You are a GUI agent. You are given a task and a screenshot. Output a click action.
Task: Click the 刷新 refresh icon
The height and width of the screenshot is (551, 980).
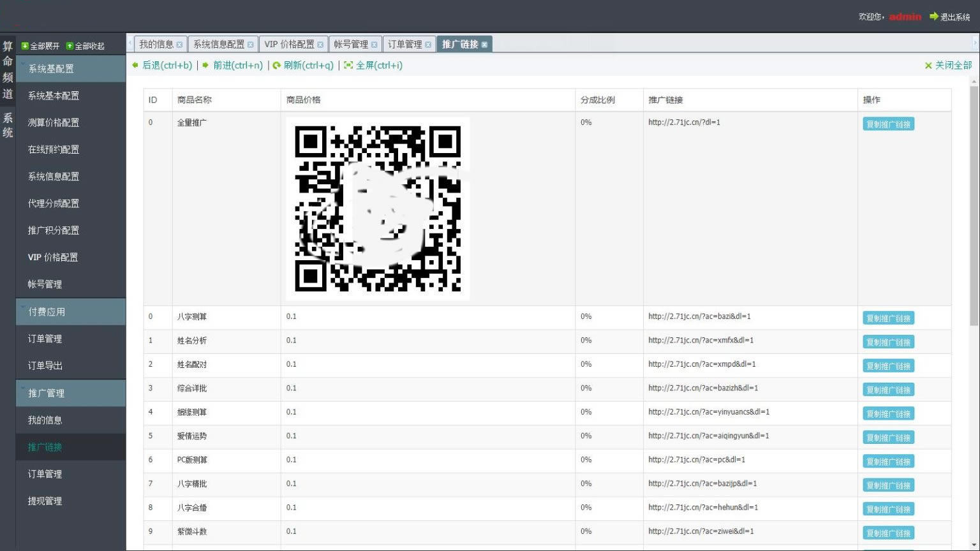click(277, 66)
